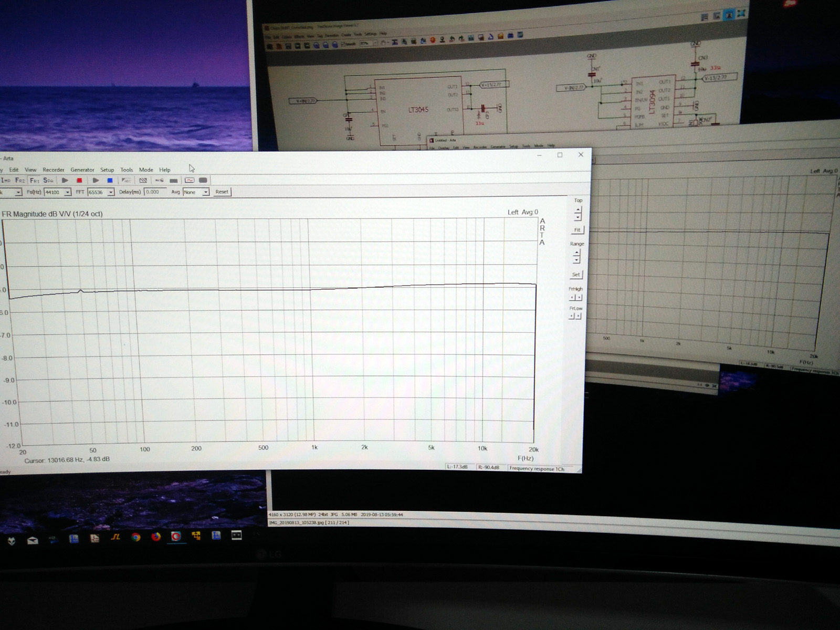Open the Generator menu
840x630 pixels.
tap(82, 170)
